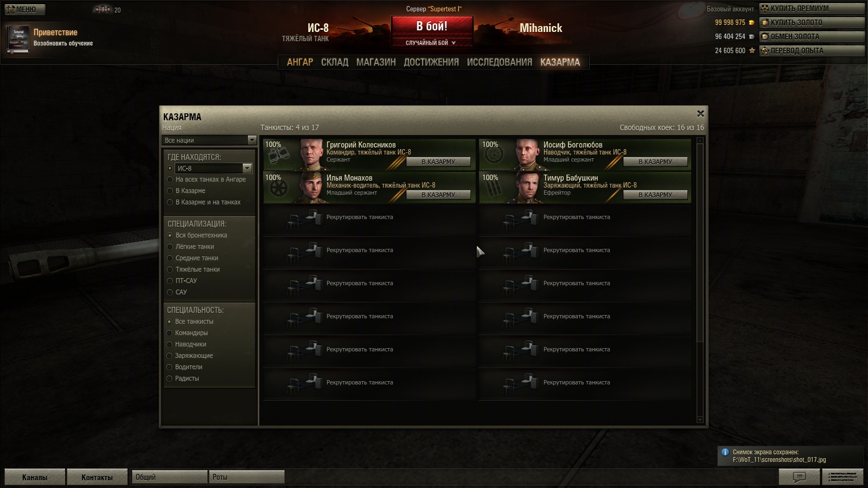868x488 pixels.
Task: Click Иосиф Боголюбов gunner portrait
Action: (528, 155)
